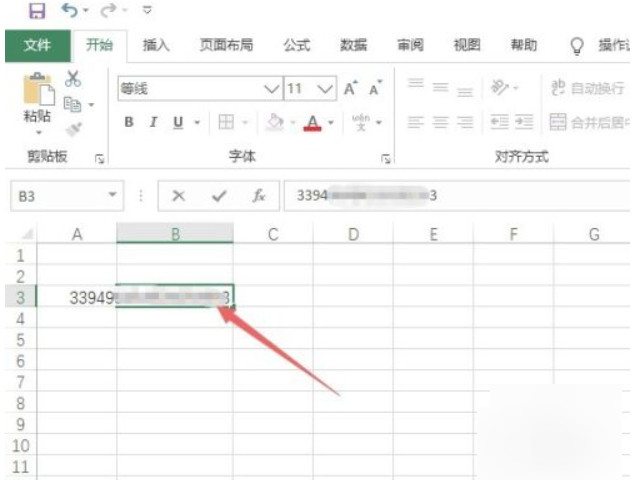The width and height of the screenshot is (640, 480).
Task: Open the 文件 (File) tab
Action: (x=38, y=45)
